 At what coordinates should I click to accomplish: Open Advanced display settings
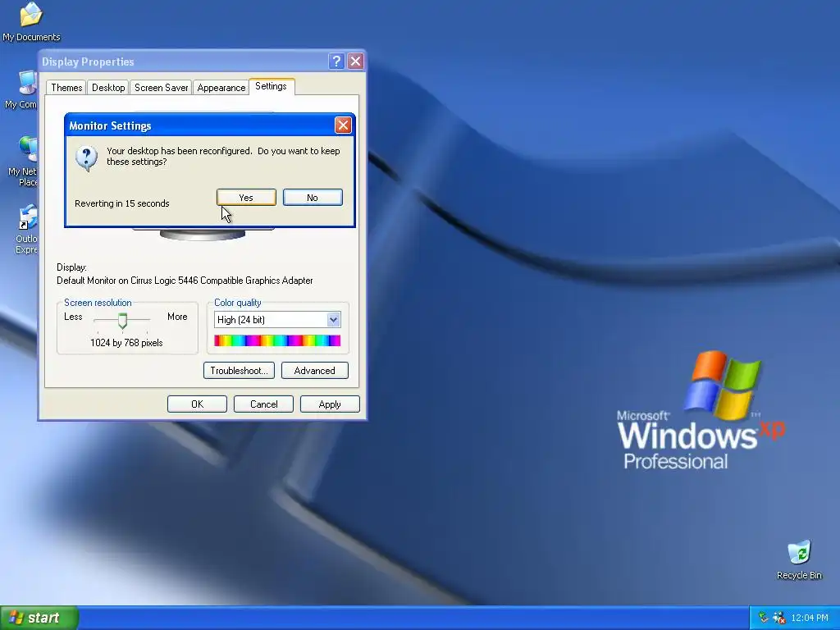pyautogui.click(x=314, y=370)
